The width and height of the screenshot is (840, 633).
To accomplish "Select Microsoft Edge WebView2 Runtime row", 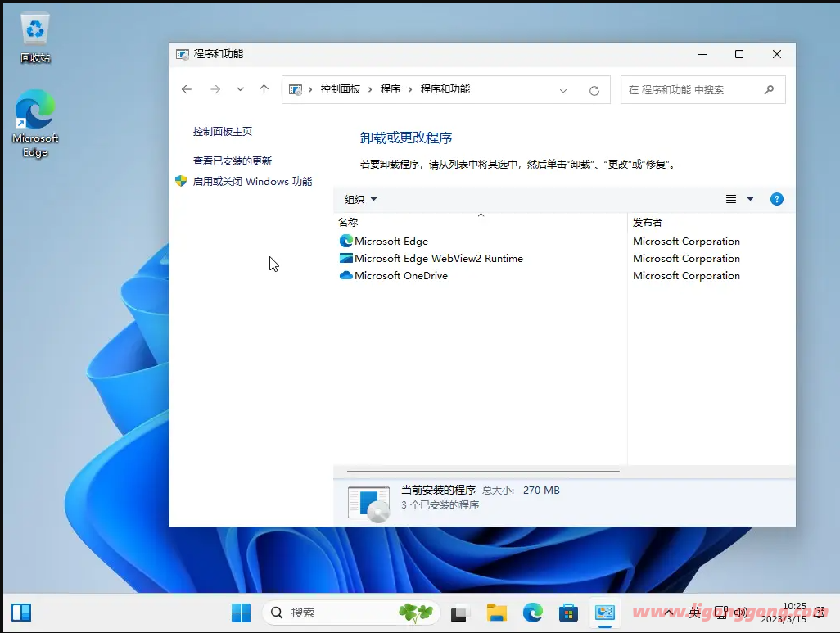I will 564,258.
